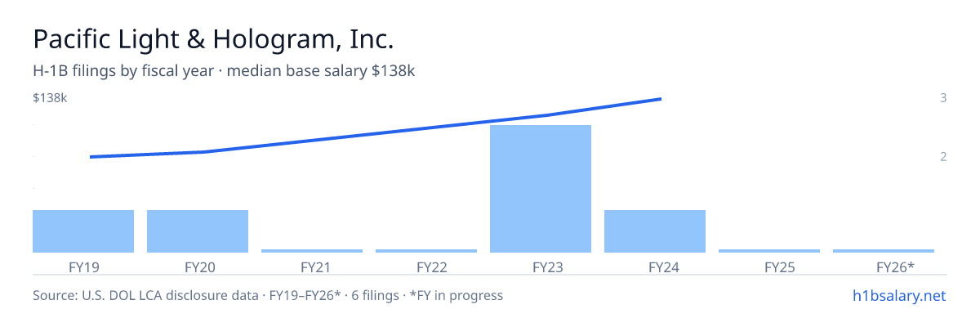Click the FY23 axis label

pyautogui.click(x=541, y=267)
